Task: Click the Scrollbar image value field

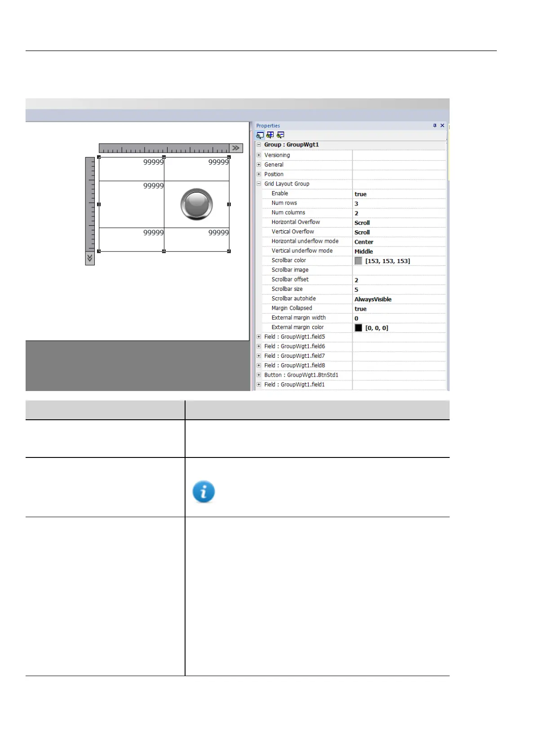Action: coord(399,270)
